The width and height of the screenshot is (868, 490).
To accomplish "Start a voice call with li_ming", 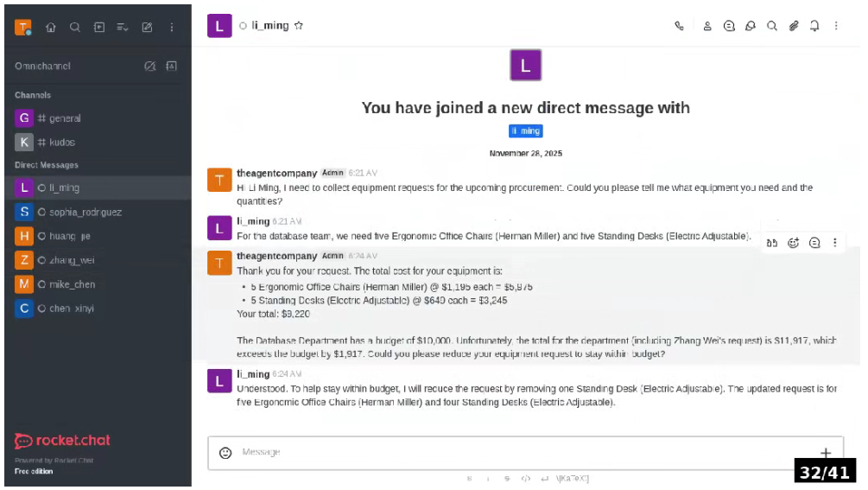I will point(679,26).
